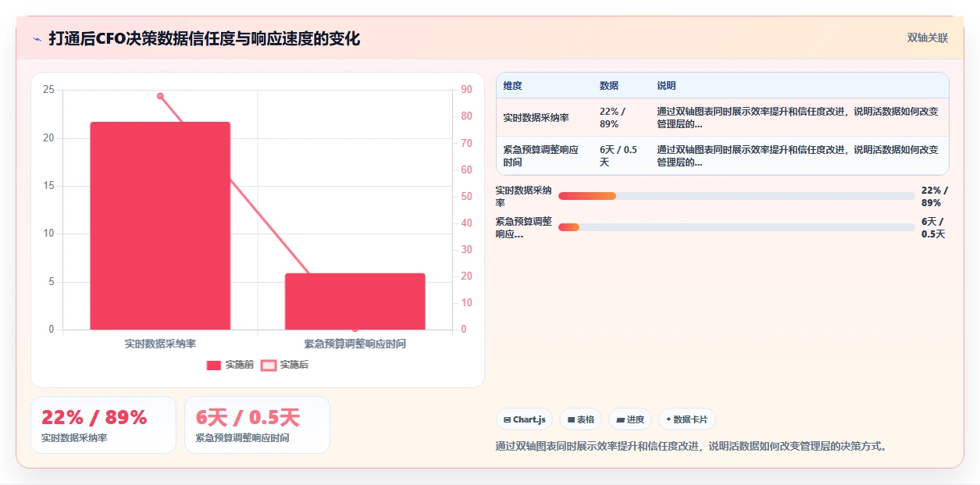Image resolution: width=980 pixels, height=485 pixels.
Task: Click the line chart point near 90
Action: (160, 96)
